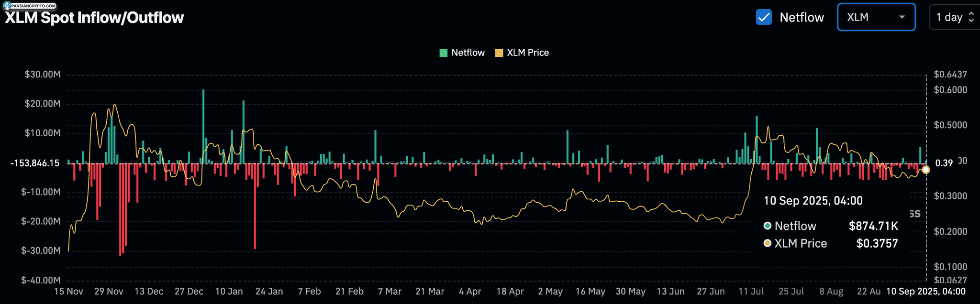The height and width of the screenshot is (304, 980).
Task: Click the green Netflow legend square
Action: (444, 53)
